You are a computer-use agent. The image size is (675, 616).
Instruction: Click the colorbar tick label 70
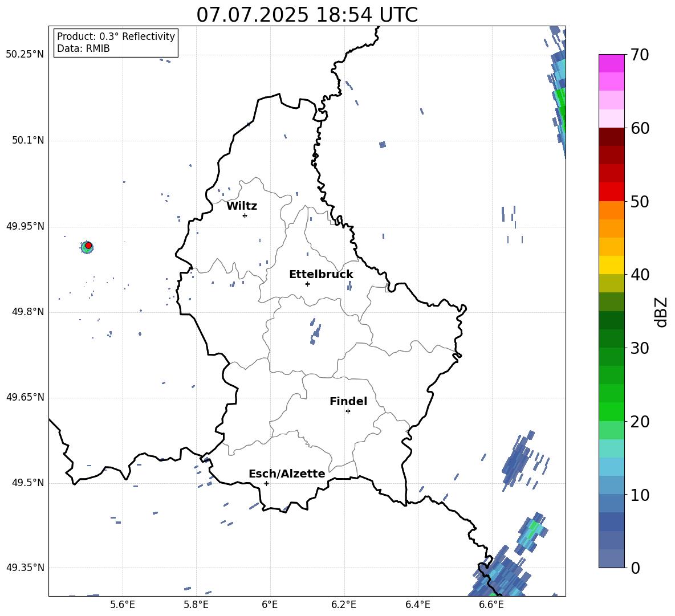[x=640, y=55]
